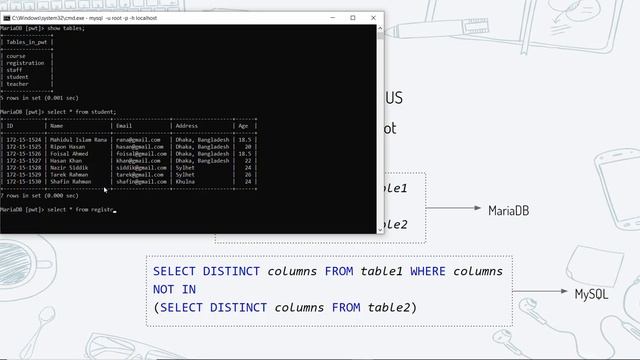Click 'select * from student;' command line
This screenshot has width=640, height=360.
tap(58, 112)
